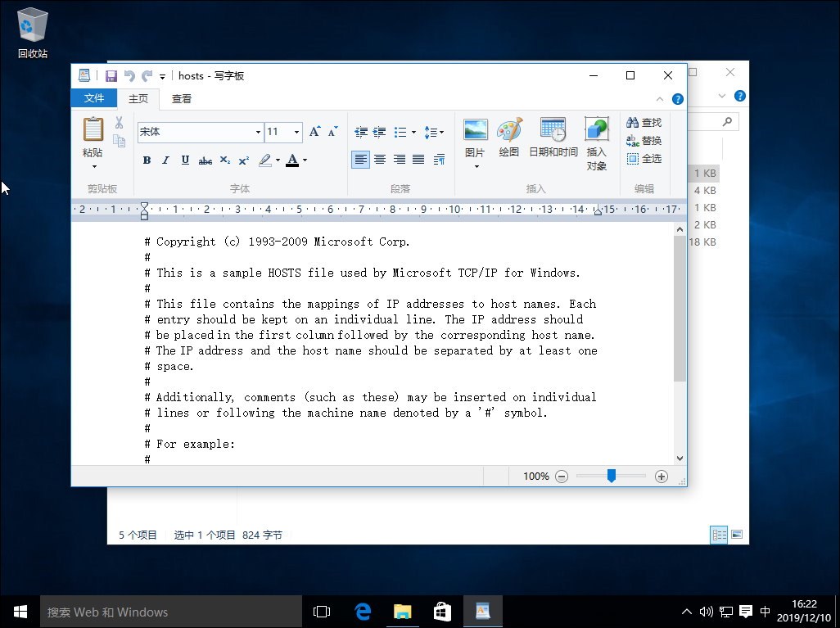Select all text via the 全选 icon
Screen dimensions: 840x628
click(x=643, y=158)
